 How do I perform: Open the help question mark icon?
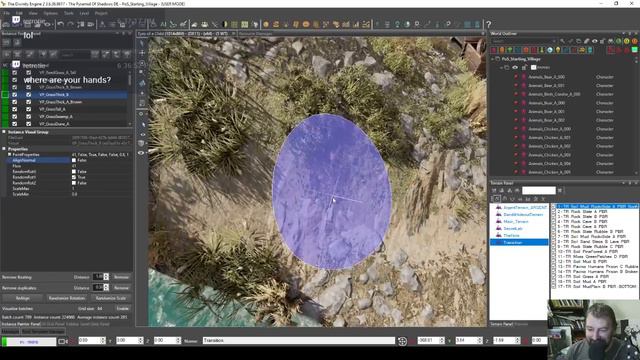point(489,24)
